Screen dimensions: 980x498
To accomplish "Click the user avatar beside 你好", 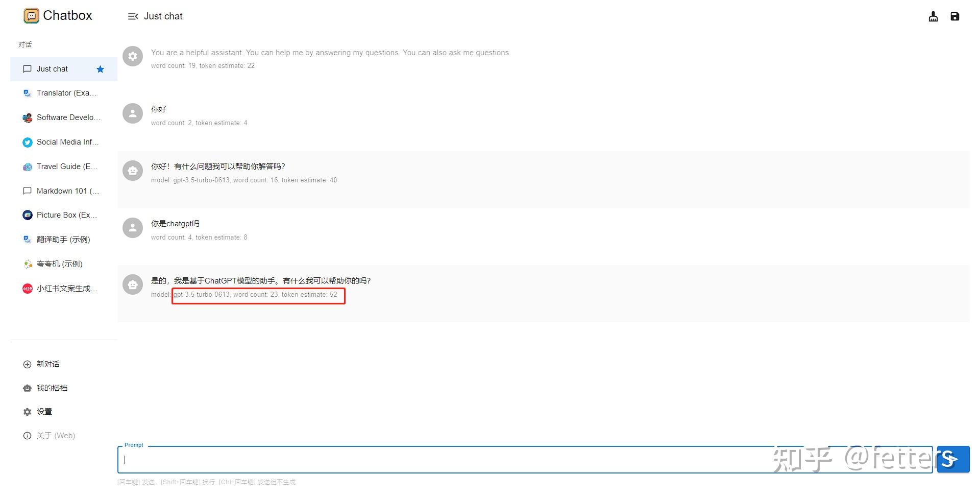I will (x=133, y=113).
